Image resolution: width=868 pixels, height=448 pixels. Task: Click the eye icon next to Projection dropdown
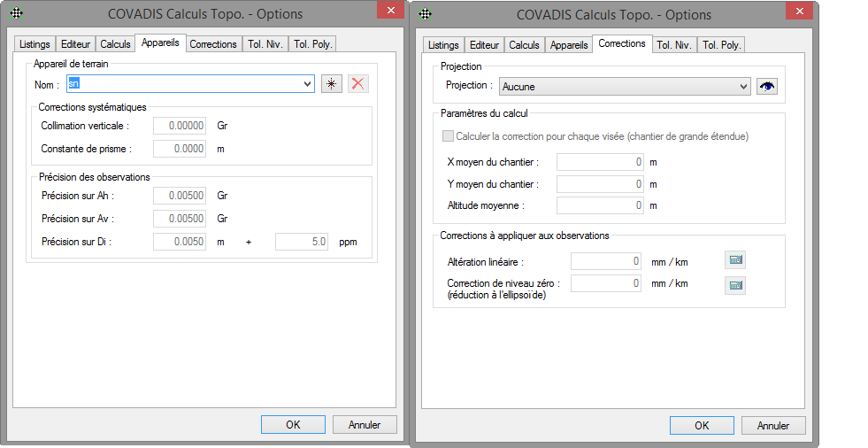(767, 87)
